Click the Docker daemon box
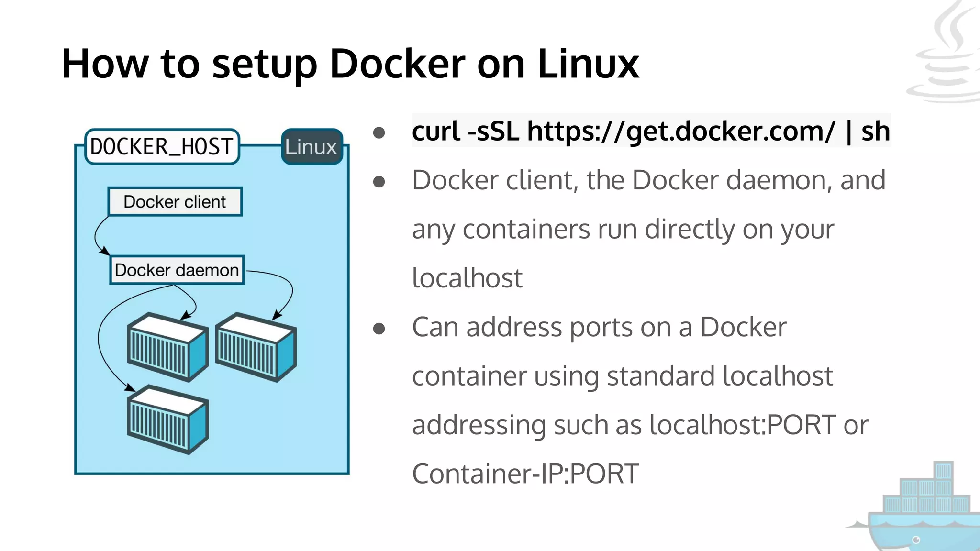 (x=177, y=270)
